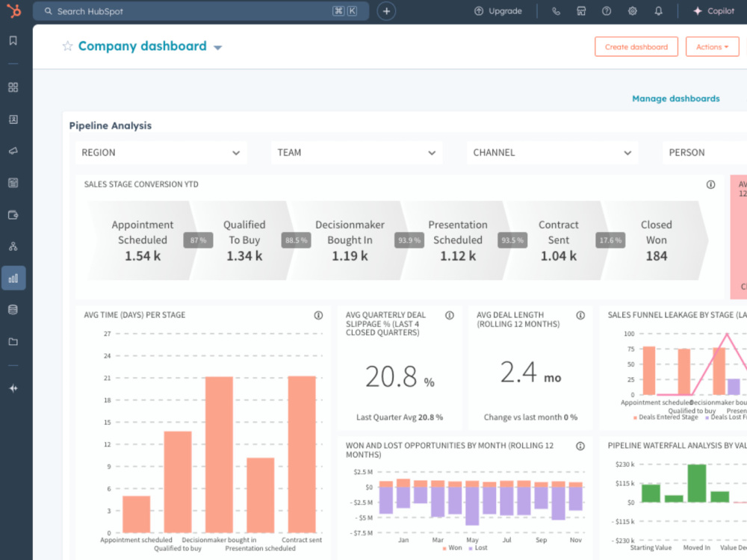Screen dimensions: 747x560
Task: Click the Company dashboard title
Action: coord(143,46)
